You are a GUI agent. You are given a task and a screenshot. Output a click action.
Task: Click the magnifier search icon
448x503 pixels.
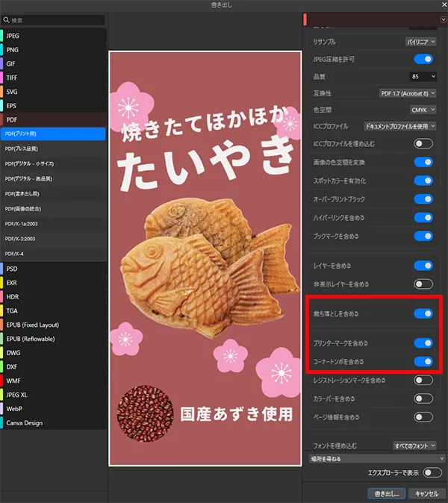click(x=7, y=20)
